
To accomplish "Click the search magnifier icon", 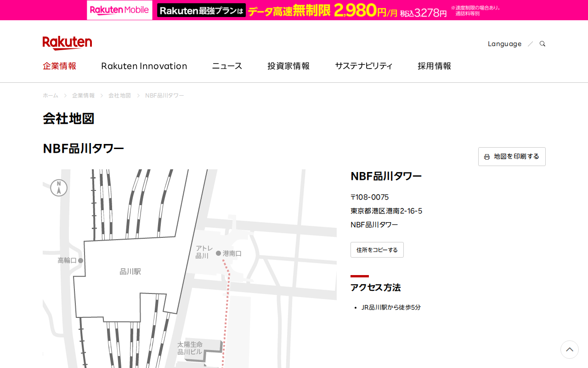I will (x=543, y=44).
